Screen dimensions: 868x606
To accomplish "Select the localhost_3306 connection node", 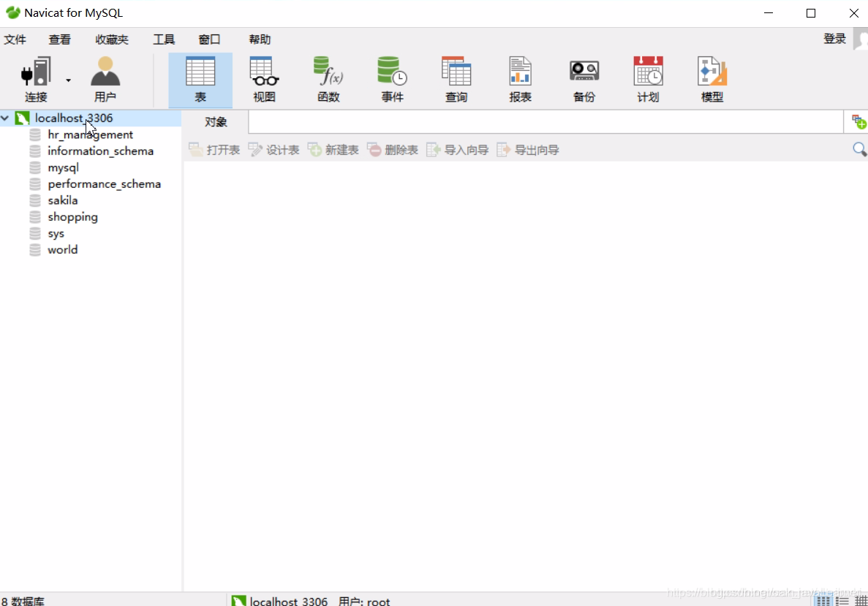I will click(x=74, y=118).
